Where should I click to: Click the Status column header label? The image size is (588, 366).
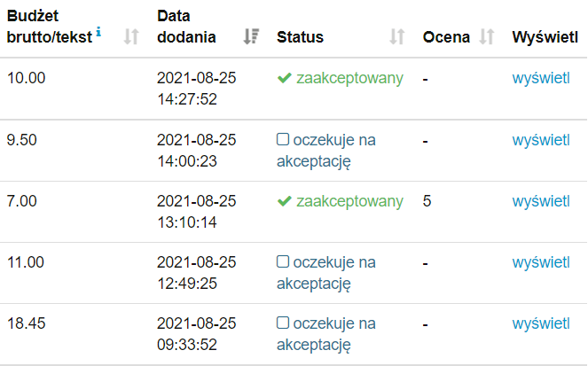click(x=300, y=37)
